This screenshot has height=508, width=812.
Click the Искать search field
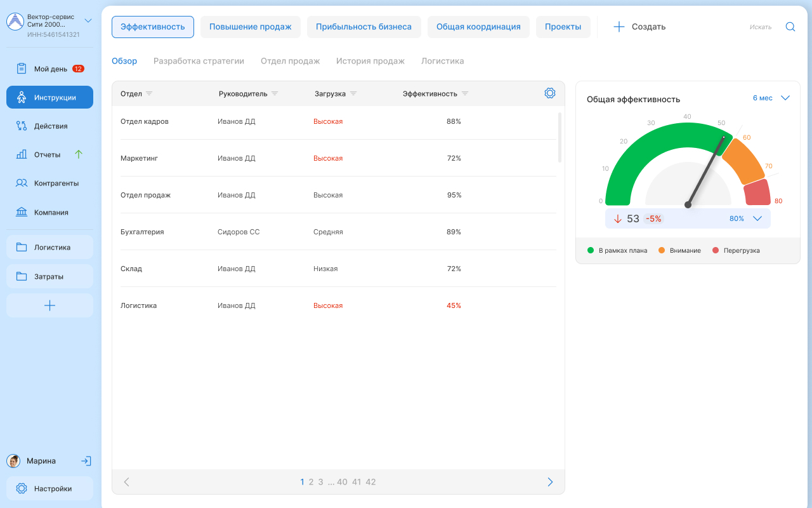(760, 27)
